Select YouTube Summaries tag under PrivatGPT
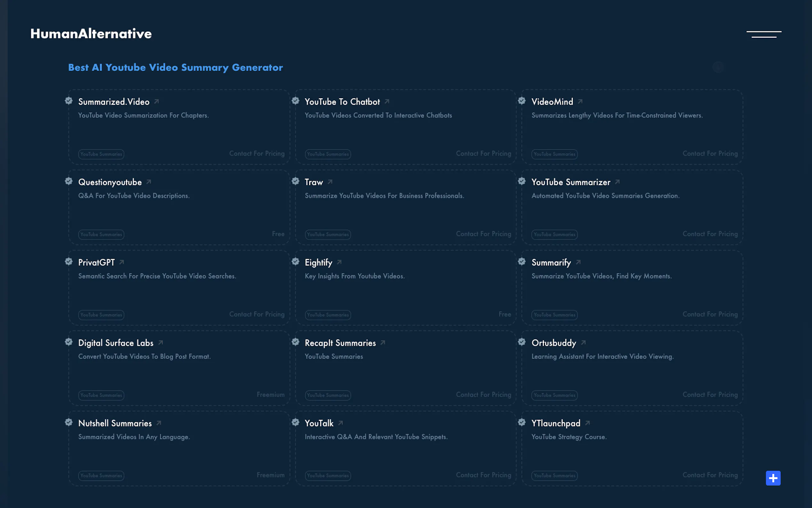The image size is (812, 508). (101, 315)
